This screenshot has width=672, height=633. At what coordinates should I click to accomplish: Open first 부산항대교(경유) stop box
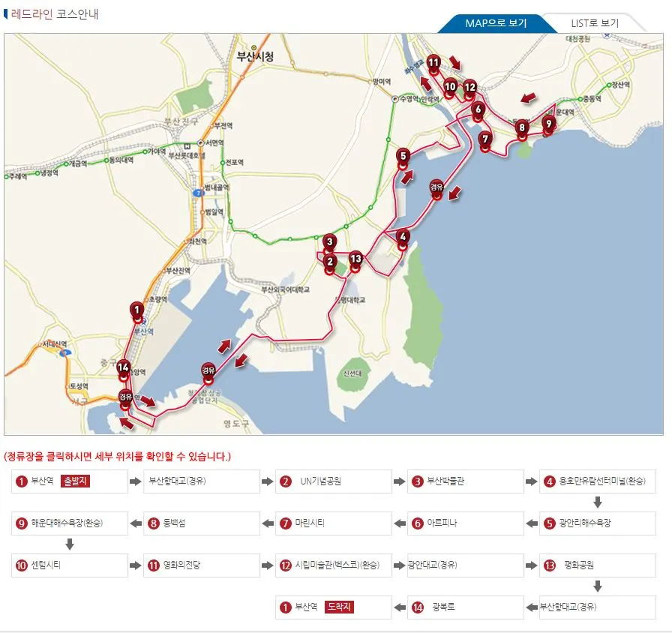(202, 481)
